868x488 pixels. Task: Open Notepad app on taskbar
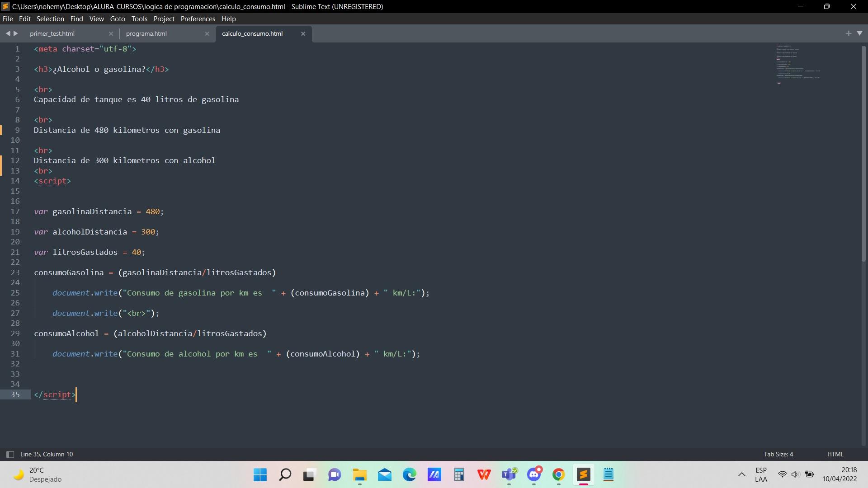tap(609, 474)
